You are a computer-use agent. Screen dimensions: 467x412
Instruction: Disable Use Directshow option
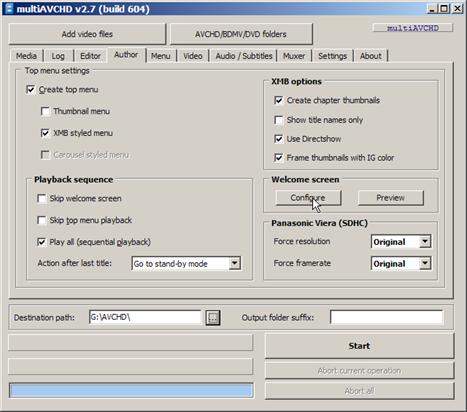tap(279, 139)
